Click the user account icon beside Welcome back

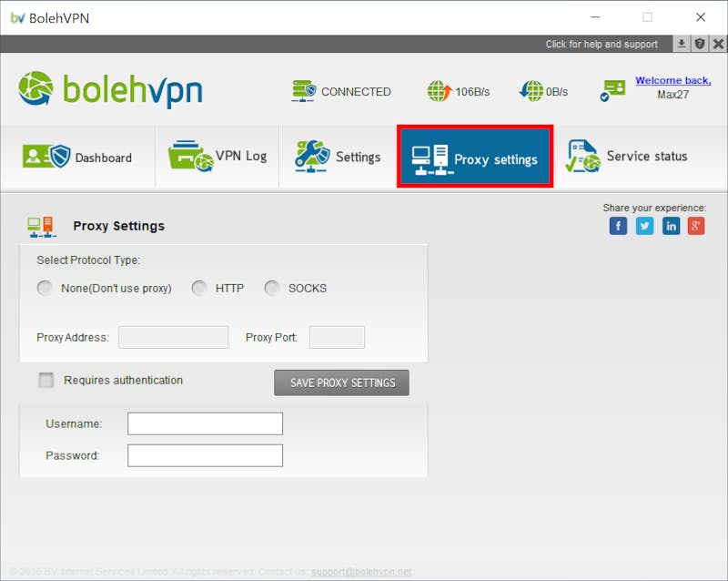pyautogui.click(x=612, y=90)
